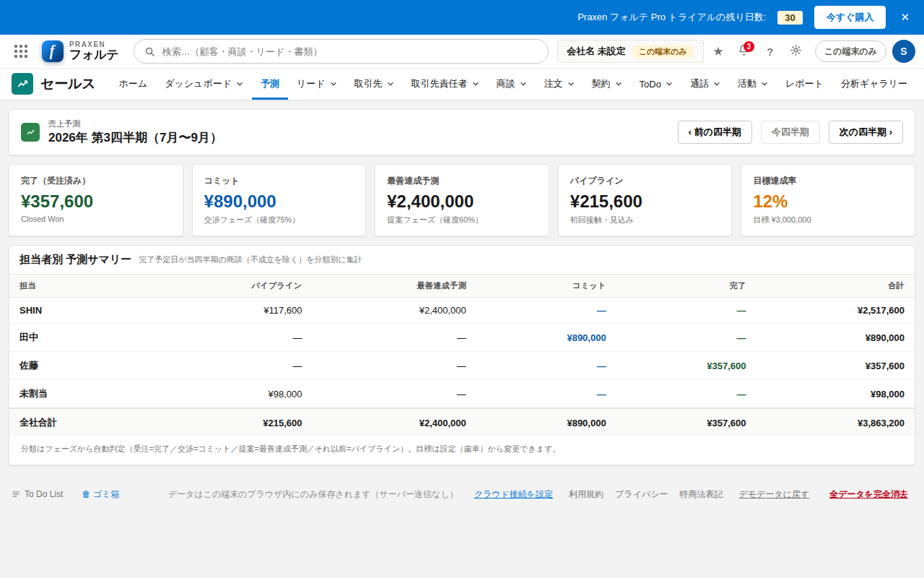Open the 会社名 未設定 company selector
This screenshot has width=924, height=578.
click(630, 51)
